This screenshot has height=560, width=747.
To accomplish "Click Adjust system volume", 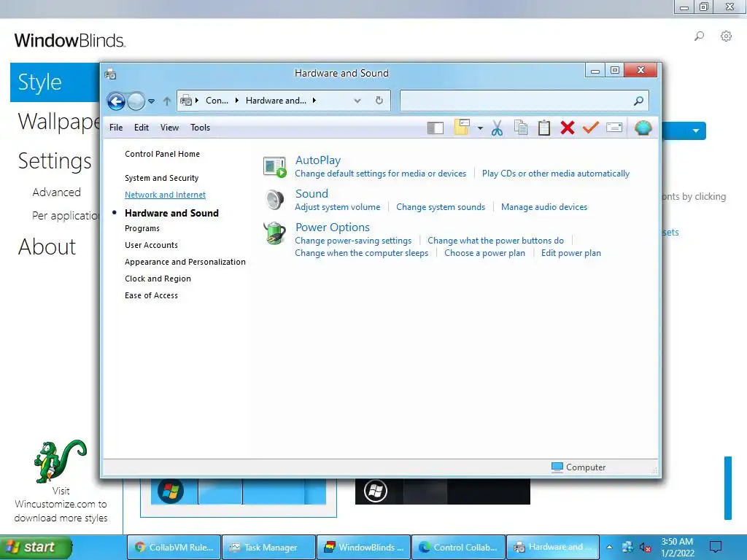I will 337,207.
